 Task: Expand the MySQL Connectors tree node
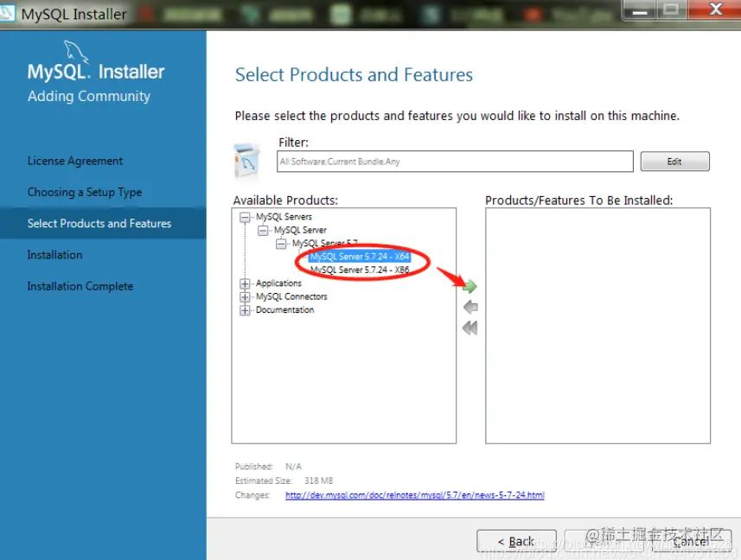pyautogui.click(x=245, y=297)
